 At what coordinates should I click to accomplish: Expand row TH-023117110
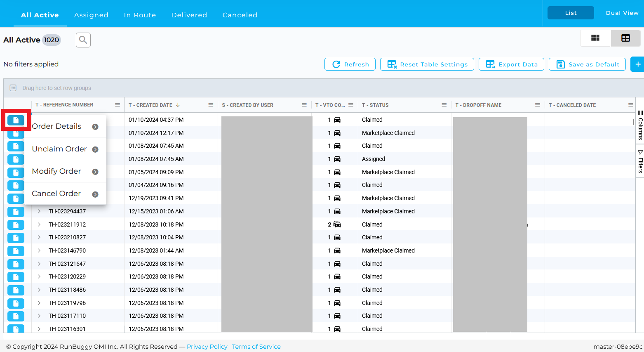[39, 316]
